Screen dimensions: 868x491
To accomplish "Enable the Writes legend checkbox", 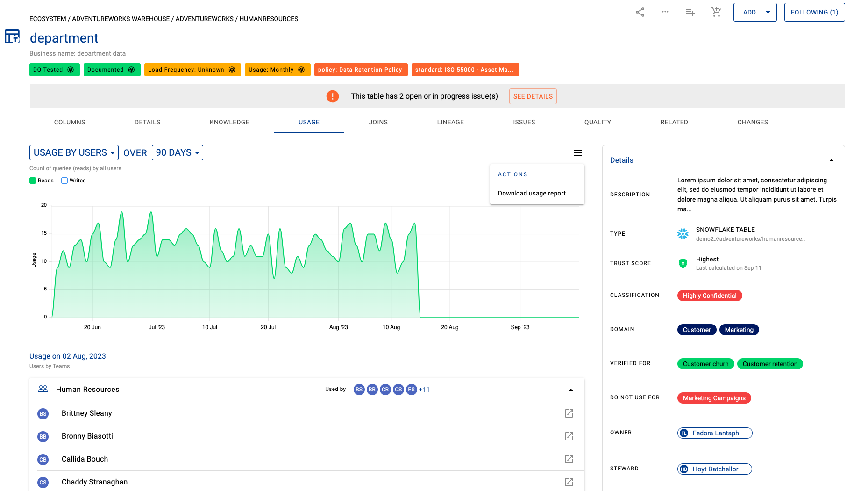I will (x=64, y=181).
